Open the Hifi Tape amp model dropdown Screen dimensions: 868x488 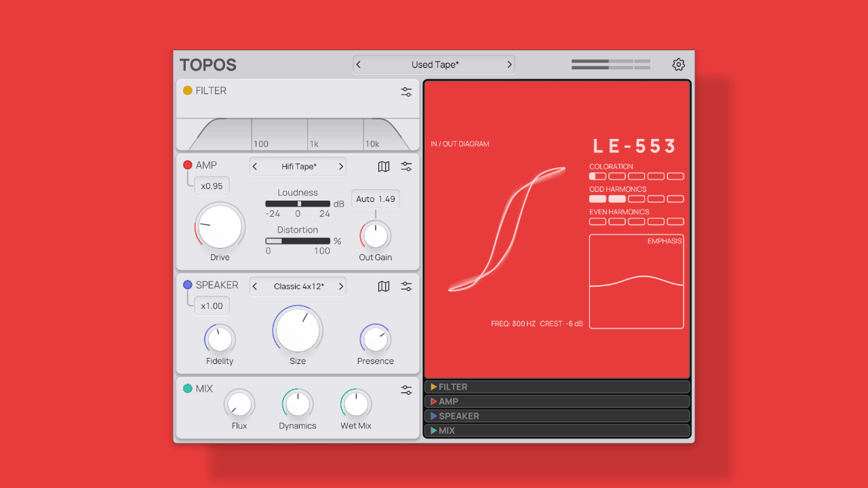point(298,167)
